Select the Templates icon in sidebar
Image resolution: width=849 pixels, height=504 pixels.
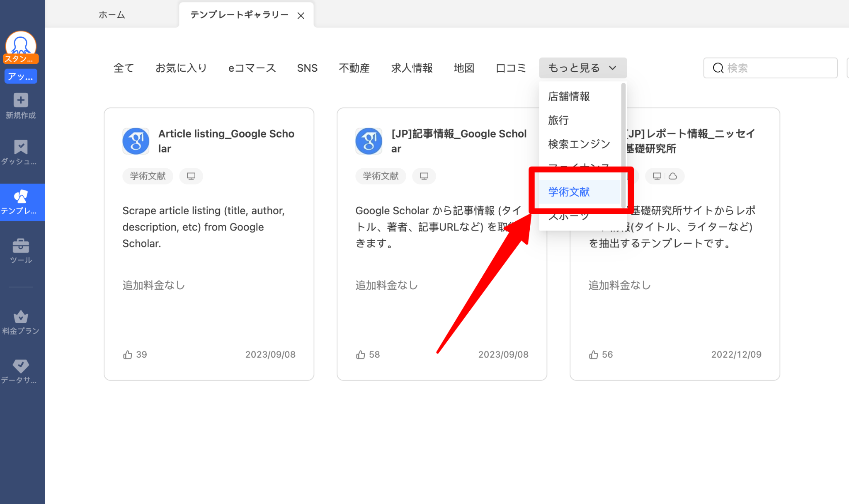[21, 196]
